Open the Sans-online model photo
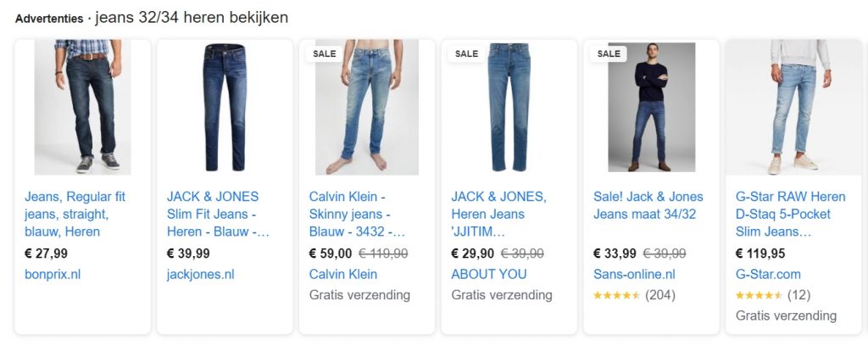Viewport: 868px width, 346px height. coord(652,108)
